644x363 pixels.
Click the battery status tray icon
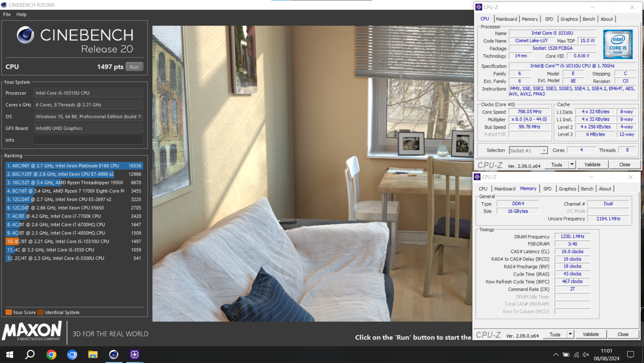tap(566, 355)
